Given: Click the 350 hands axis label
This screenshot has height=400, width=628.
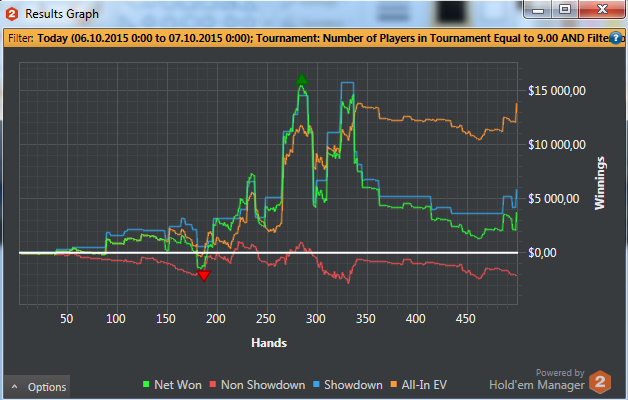Looking at the screenshot, I should point(366,319).
